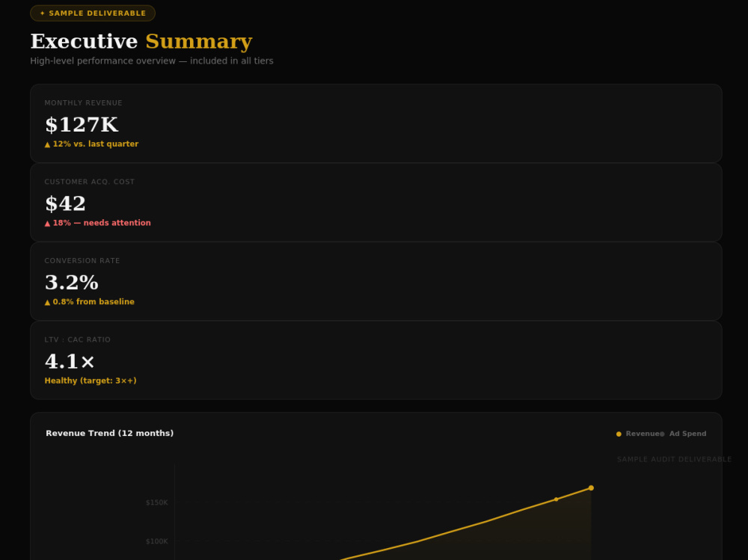Toggle the Revenue legend item

638,434
